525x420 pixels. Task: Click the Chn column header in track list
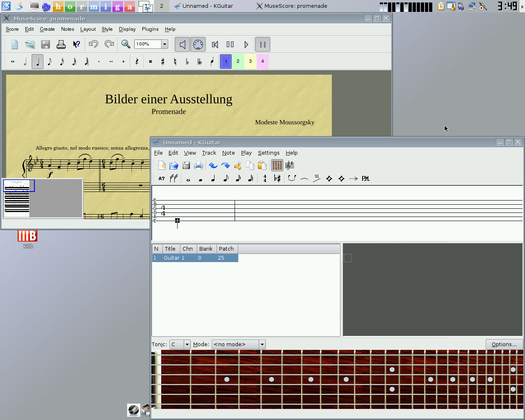tap(188, 249)
